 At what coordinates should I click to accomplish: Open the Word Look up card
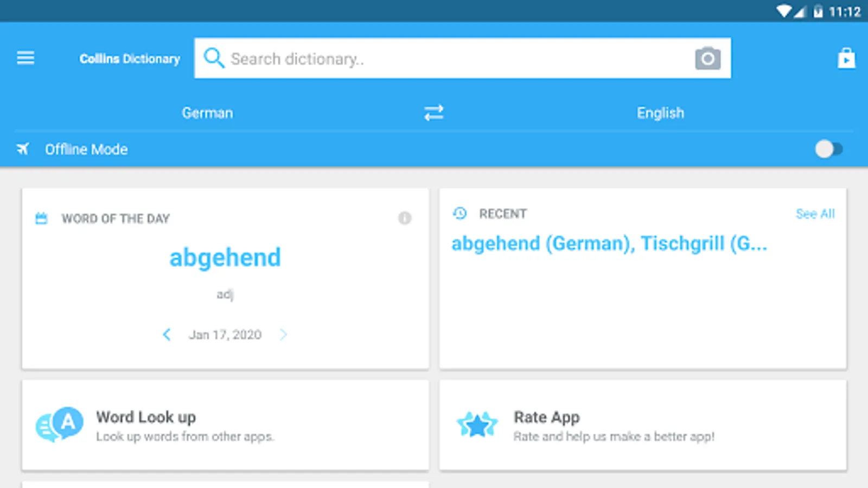[x=225, y=425]
